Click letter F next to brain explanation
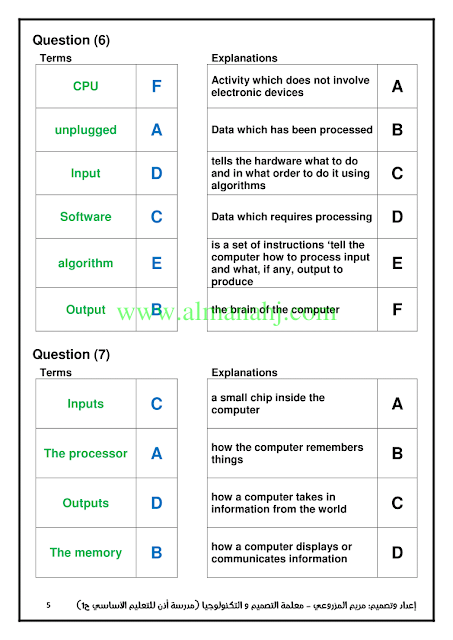 397,309
